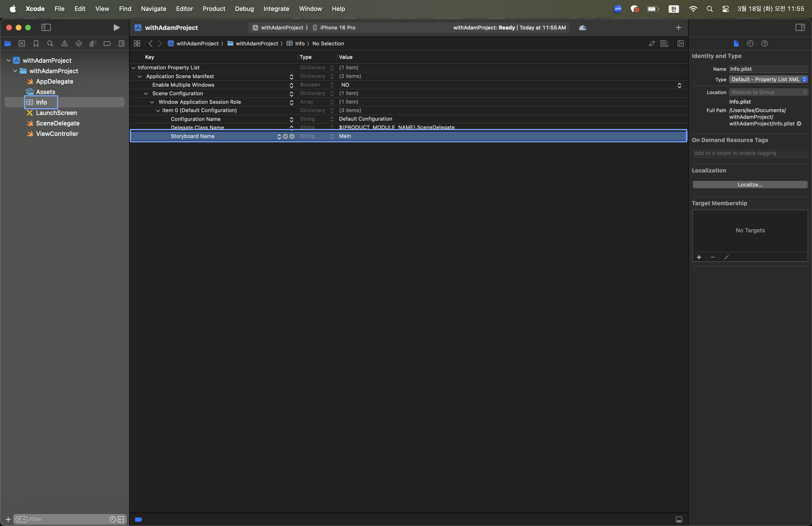This screenshot has width=812, height=526.
Task: Open the Debug menu
Action: coord(244,9)
